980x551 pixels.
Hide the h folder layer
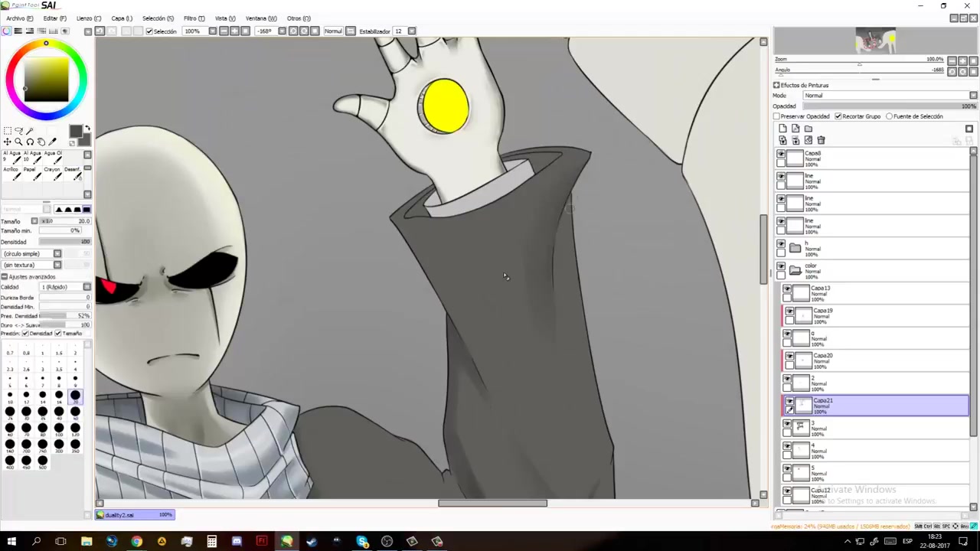[x=781, y=244]
